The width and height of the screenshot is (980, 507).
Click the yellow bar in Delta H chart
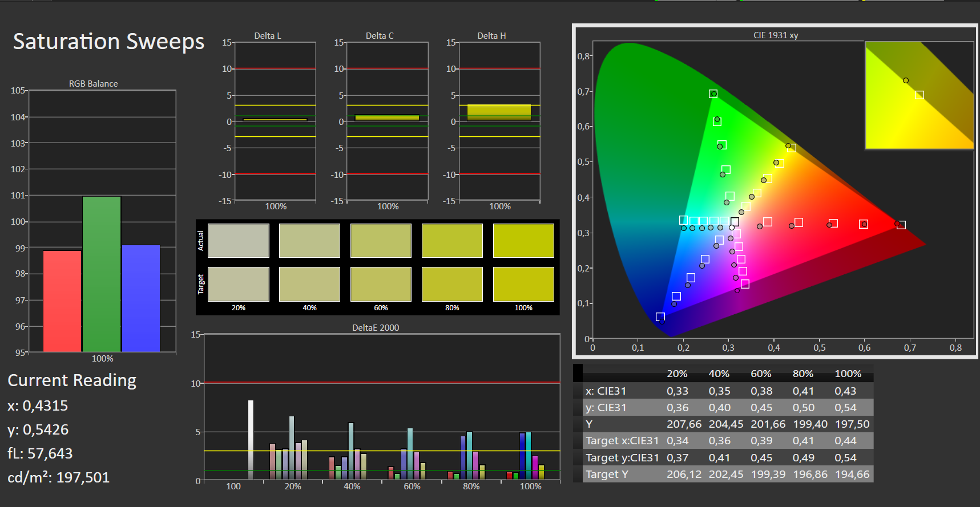[499, 113]
